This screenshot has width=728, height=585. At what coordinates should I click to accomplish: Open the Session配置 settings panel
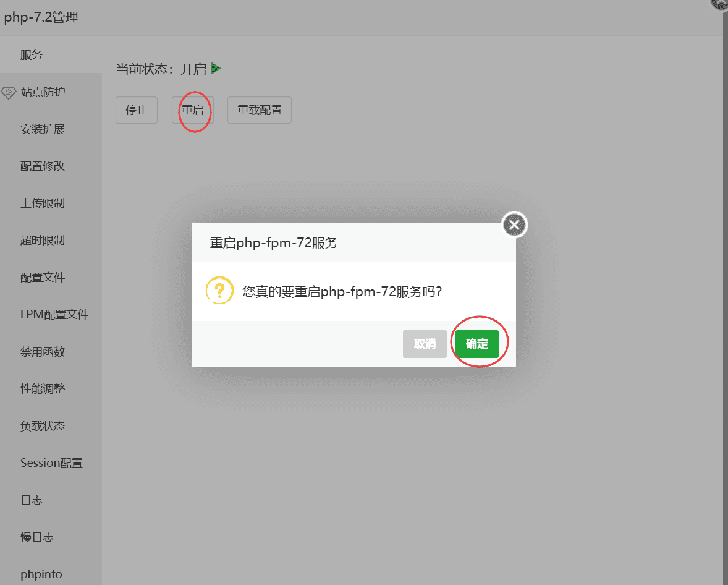tap(50, 463)
